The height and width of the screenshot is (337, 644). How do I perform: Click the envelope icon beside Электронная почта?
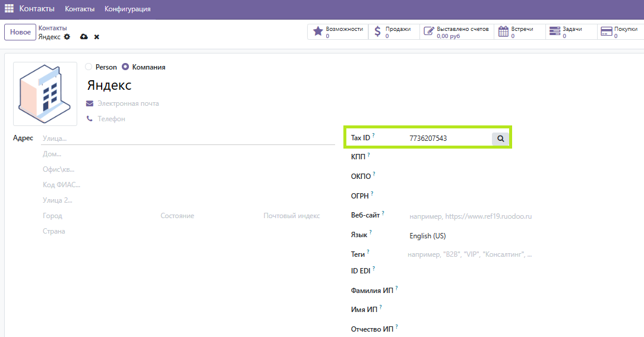[90, 103]
